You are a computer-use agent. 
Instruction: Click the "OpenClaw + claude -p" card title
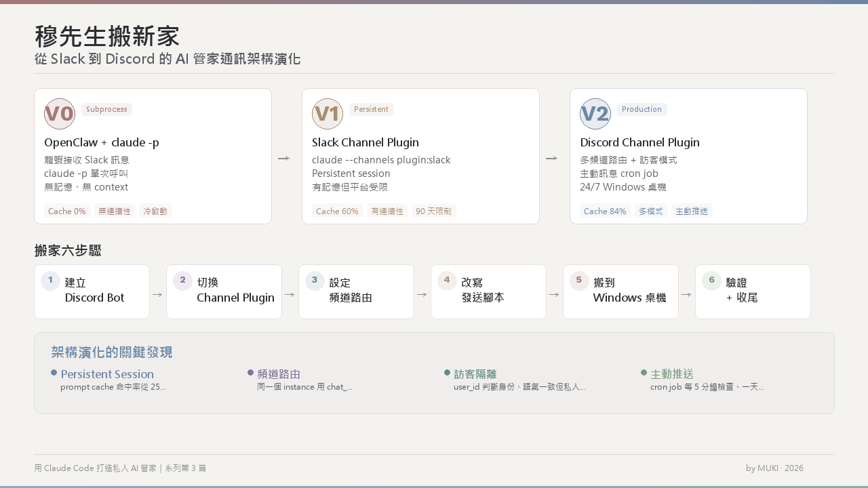102,142
